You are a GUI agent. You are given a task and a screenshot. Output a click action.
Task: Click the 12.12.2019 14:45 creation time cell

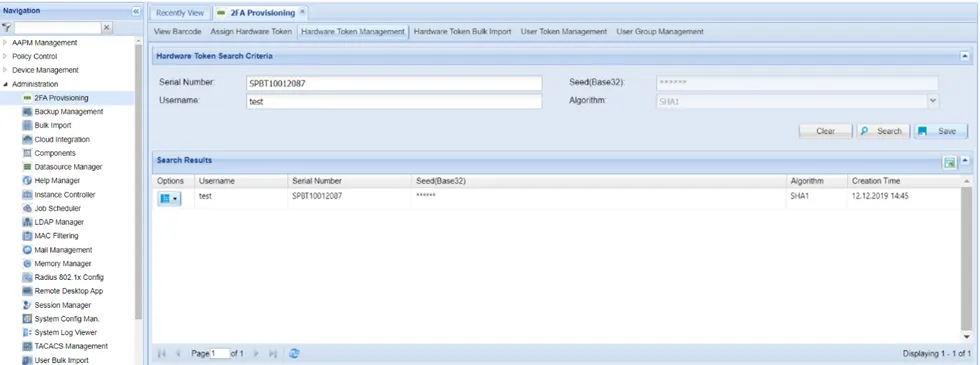coord(904,196)
